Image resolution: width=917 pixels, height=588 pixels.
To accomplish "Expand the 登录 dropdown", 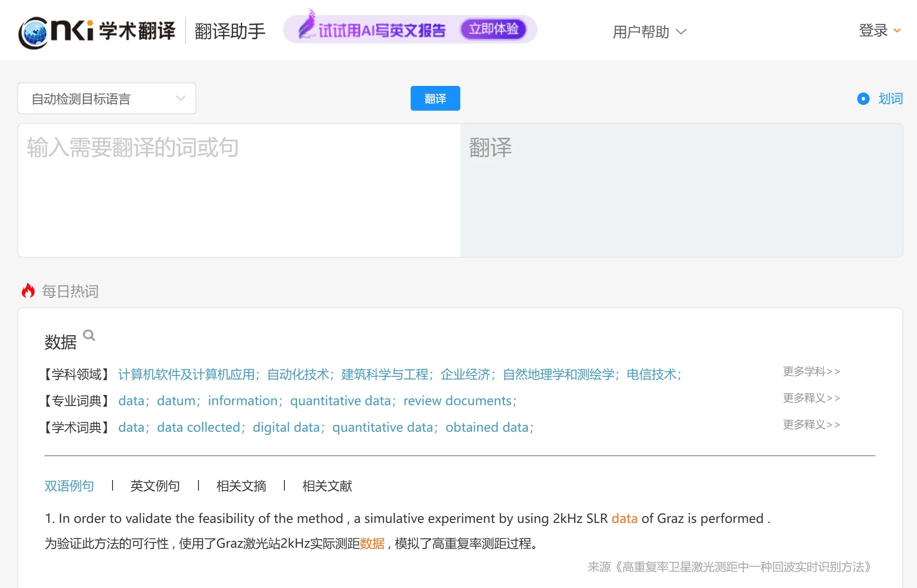I will click(x=879, y=30).
